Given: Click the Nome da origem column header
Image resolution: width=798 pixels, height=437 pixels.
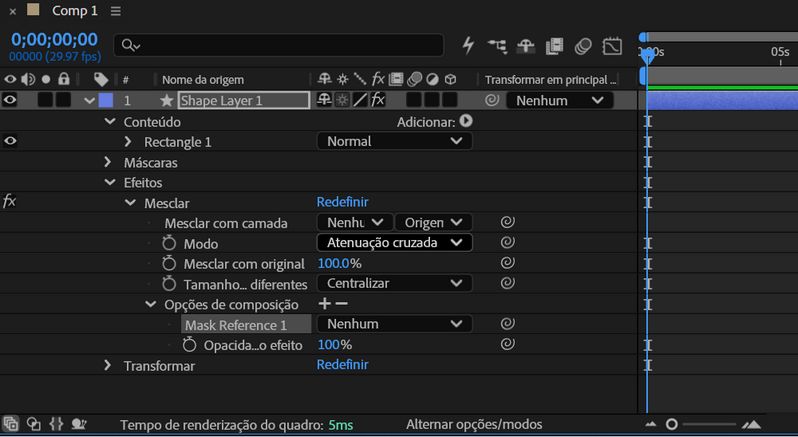Looking at the screenshot, I should click(x=203, y=80).
